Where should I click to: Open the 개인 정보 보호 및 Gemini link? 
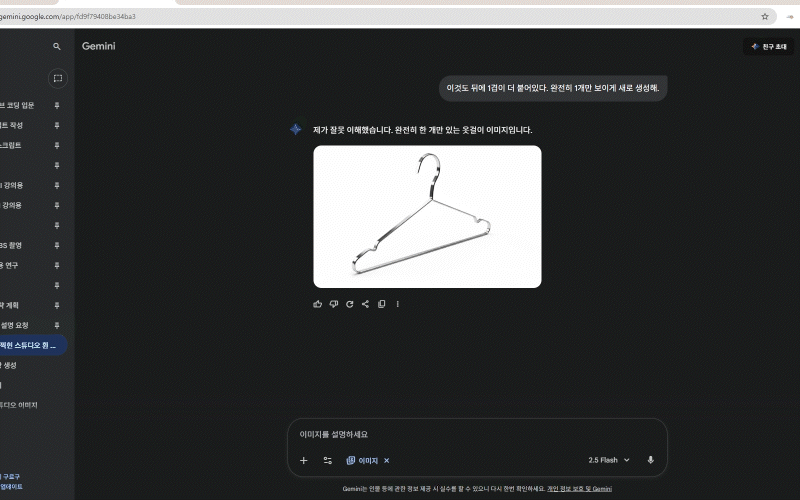click(x=579, y=489)
